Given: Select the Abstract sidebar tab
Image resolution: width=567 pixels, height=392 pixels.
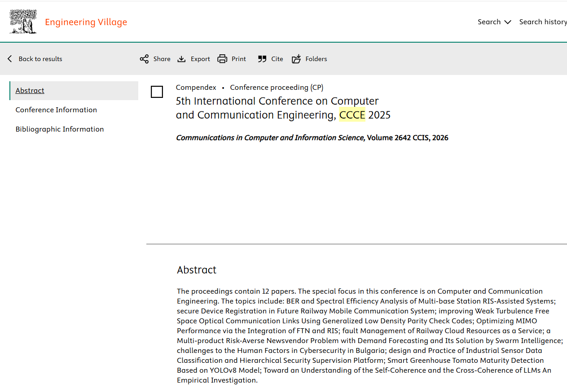Looking at the screenshot, I should coord(74,90).
